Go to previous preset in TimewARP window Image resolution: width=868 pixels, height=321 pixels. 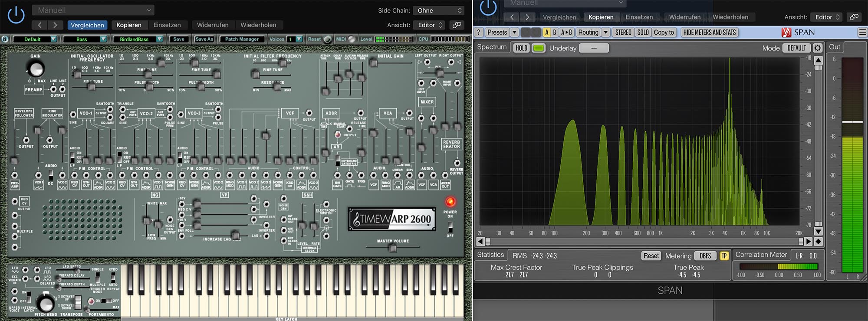pos(40,25)
